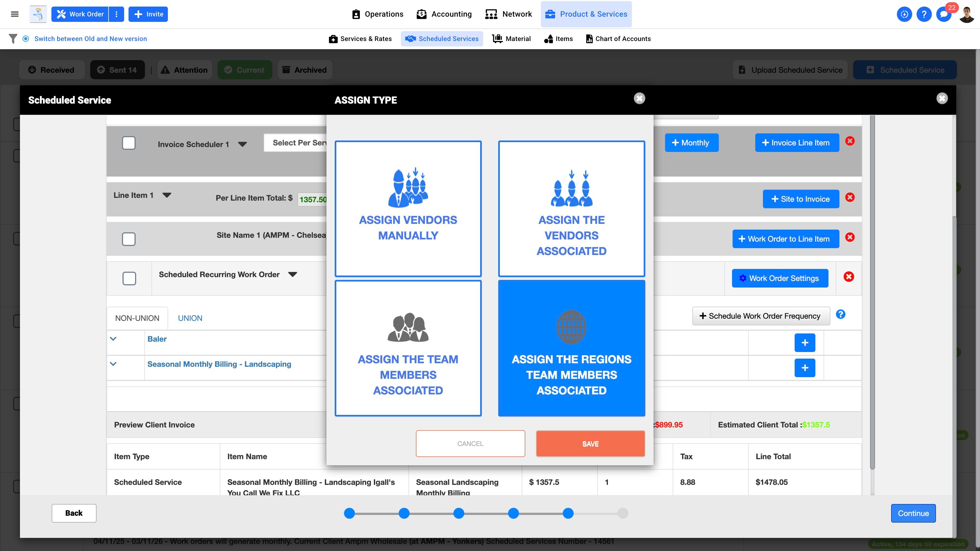Click red delete icon beside Site to Invoice
The height and width of the screenshot is (551, 980).
pos(850,197)
